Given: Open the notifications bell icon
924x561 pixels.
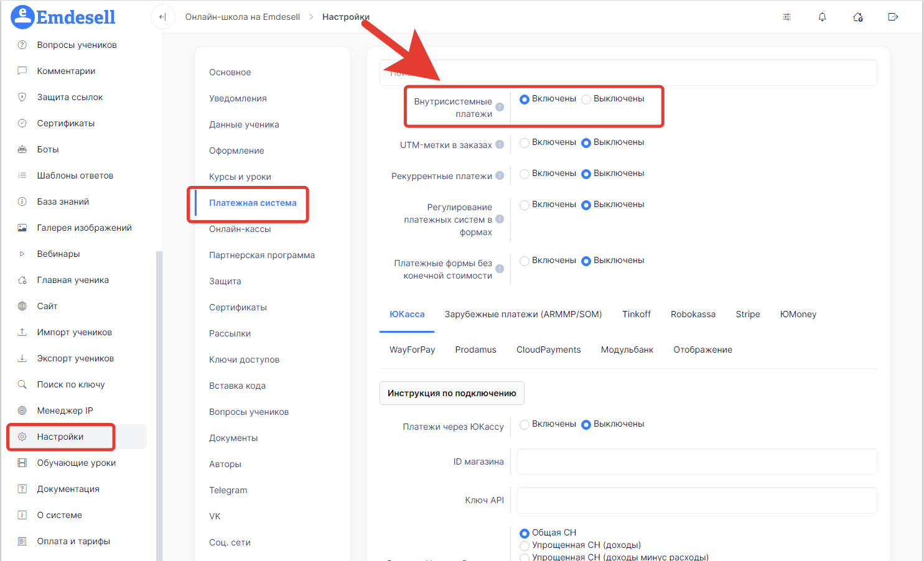Looking at the screenshot, I should coord(822,17).
